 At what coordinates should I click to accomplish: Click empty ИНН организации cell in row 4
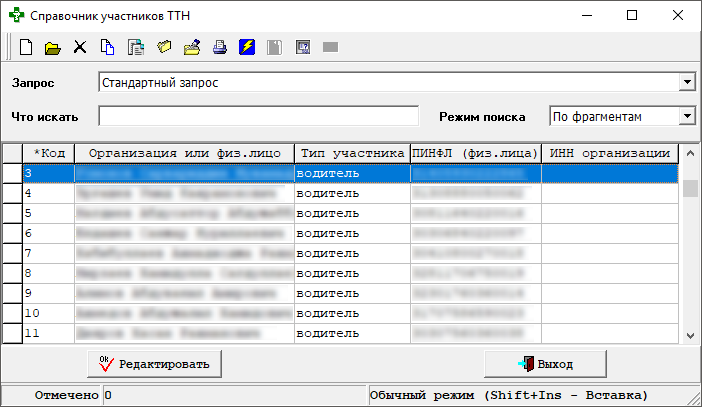610,193
